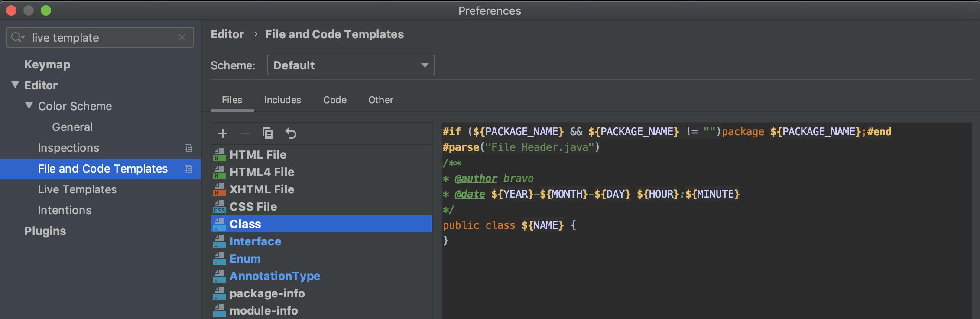Select General under Color Scheme
Screen dimensions: 980x319
coord(72,127)
